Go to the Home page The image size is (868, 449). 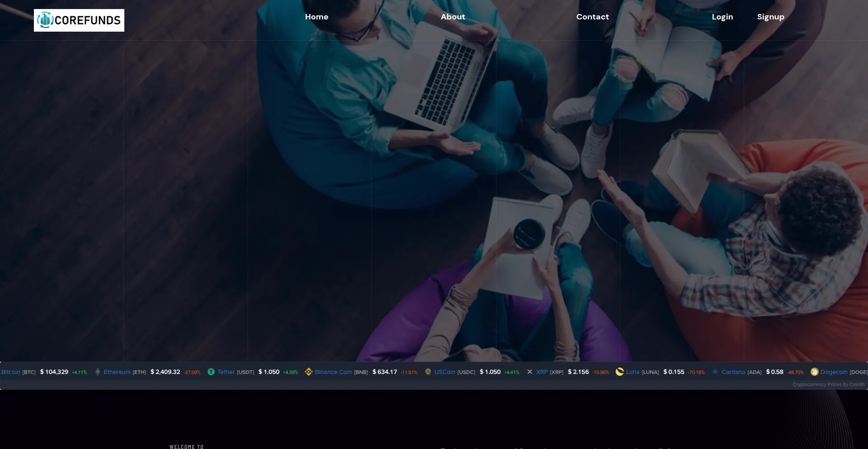(316, 17)
